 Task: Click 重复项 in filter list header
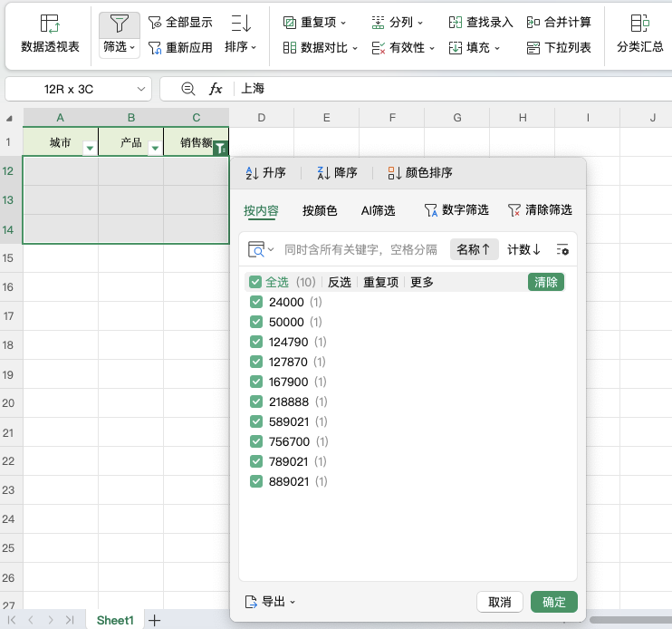[x=381, y=282]
